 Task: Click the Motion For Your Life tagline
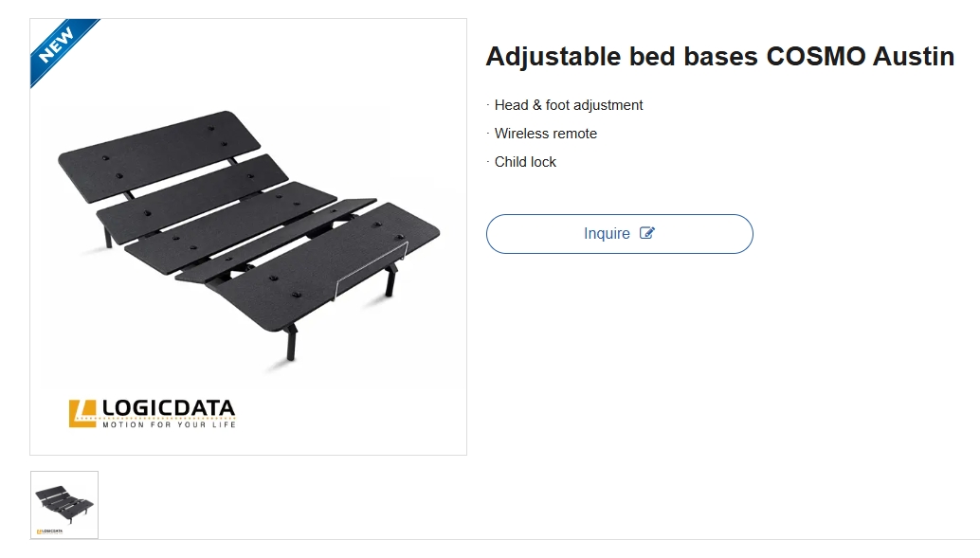click(x=169, y=424)
